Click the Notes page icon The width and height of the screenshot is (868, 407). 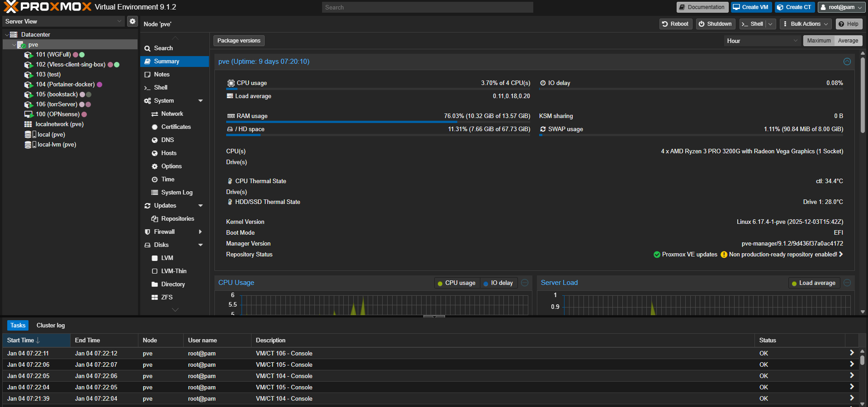pyautogui.click(x=147, y=75)
